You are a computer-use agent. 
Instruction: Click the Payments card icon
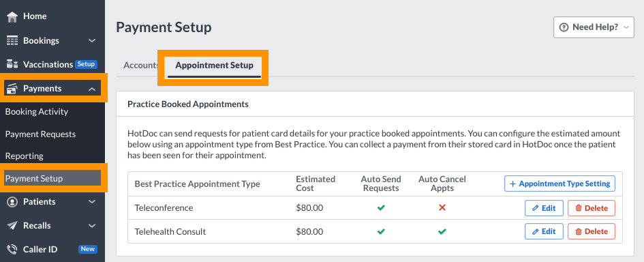(x=12, y=89)
